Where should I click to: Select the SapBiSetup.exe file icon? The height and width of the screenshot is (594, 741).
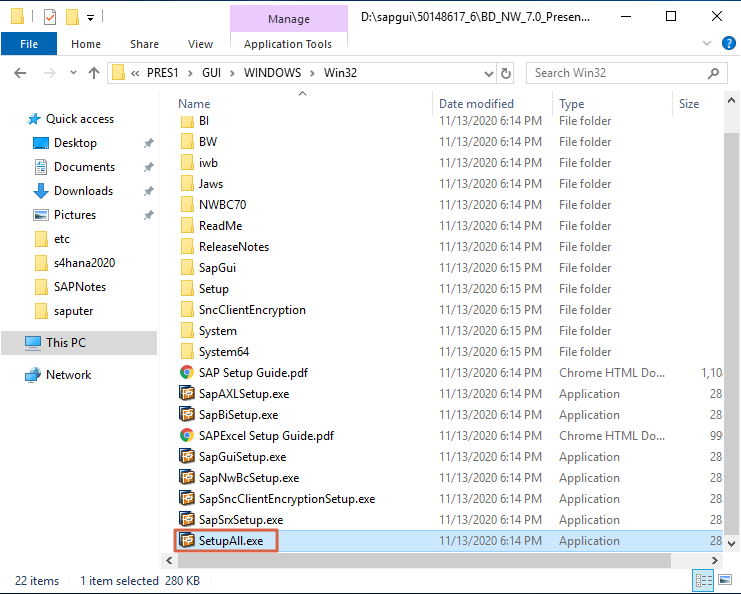tap(187, 414)
